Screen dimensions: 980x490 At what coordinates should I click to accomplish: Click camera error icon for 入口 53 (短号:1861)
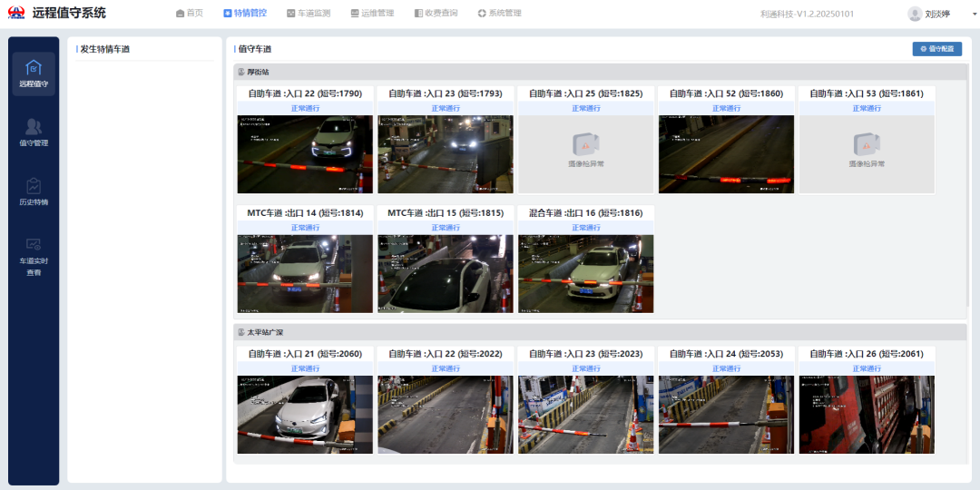[867, 144]
